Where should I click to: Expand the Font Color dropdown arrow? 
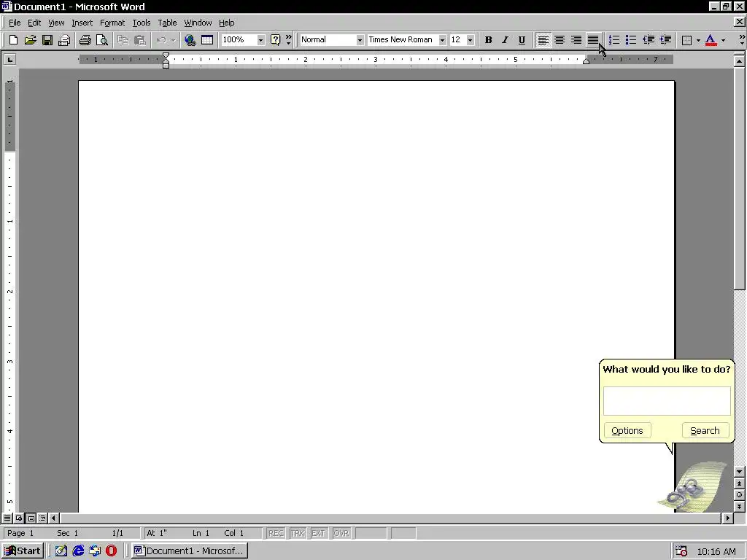723,40
